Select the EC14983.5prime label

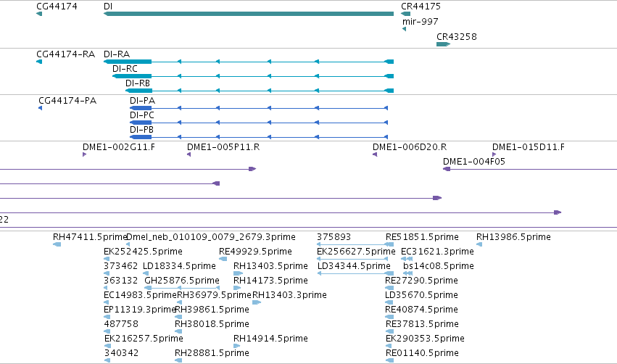coord(140,295)
